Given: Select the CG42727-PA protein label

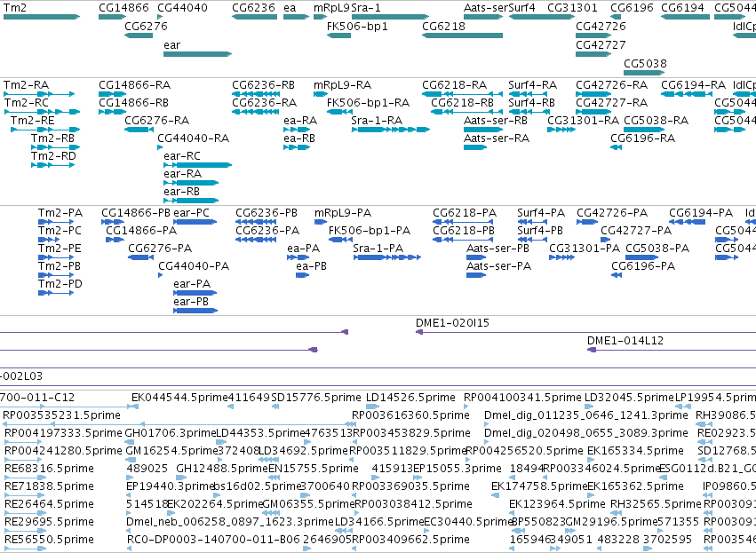Looking at the screenshot, I should tap(636, 231).
